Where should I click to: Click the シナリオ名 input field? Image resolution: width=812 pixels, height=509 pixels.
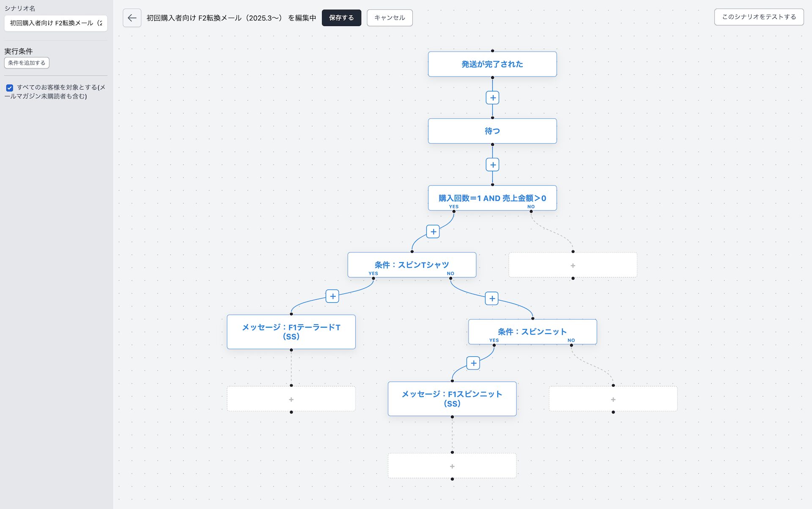[55, 23]
